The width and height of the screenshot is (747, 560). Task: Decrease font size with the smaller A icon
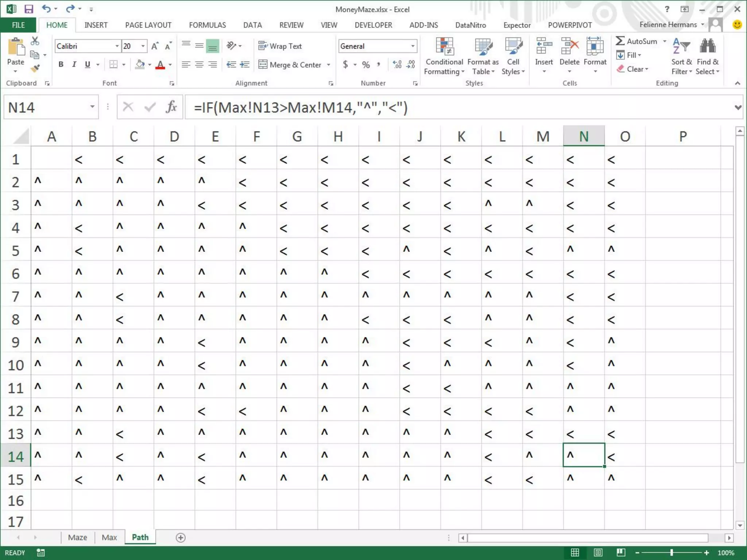pyautogui.click(x=168, y=46)
